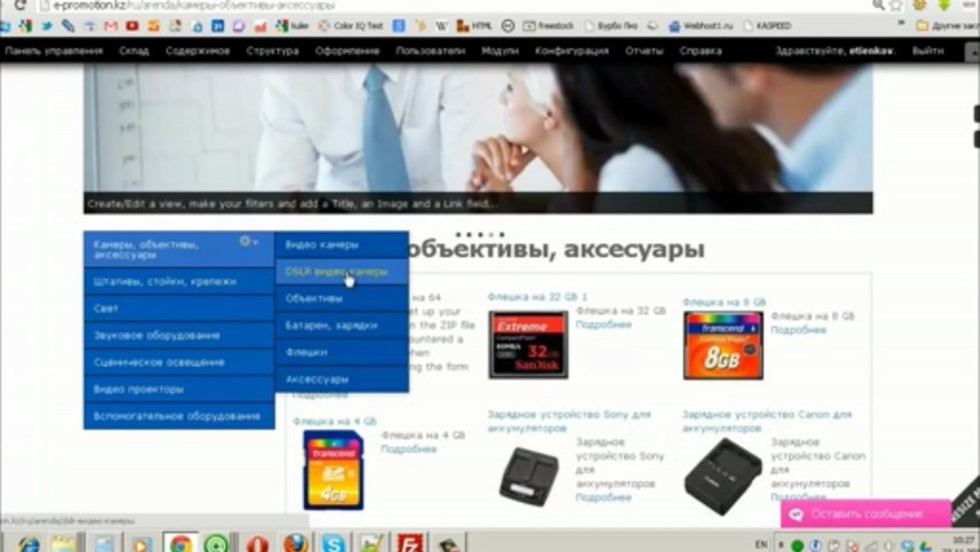980x552 pixels.
Task: Choose Объективы in the blue submenu
Action: (x=342, y=298)
